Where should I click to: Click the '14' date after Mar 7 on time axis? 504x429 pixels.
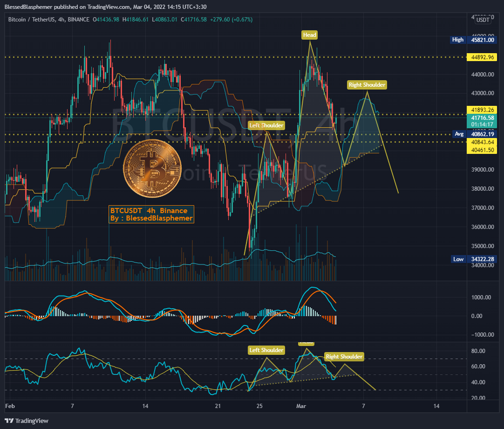click(x=436, y=406)
